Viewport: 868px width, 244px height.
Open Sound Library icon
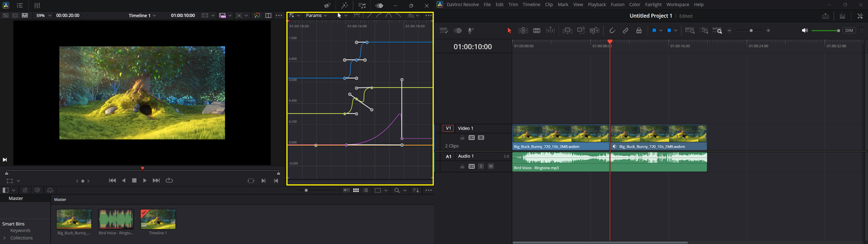point(362,5)
